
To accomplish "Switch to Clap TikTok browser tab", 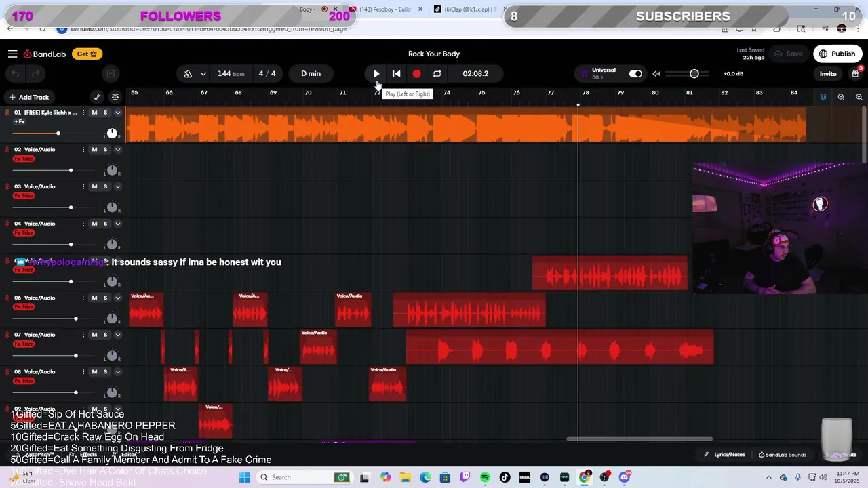I will [x=467, y=9].
